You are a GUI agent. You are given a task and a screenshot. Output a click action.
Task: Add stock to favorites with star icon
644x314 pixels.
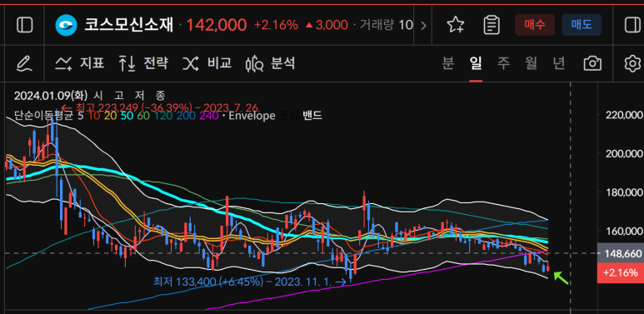coord(455,26)
